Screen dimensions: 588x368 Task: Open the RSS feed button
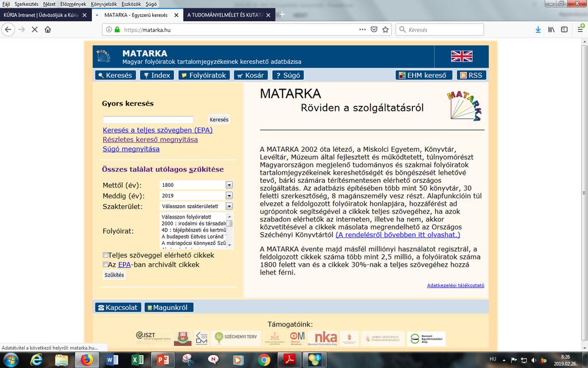[x=472, y=75]
